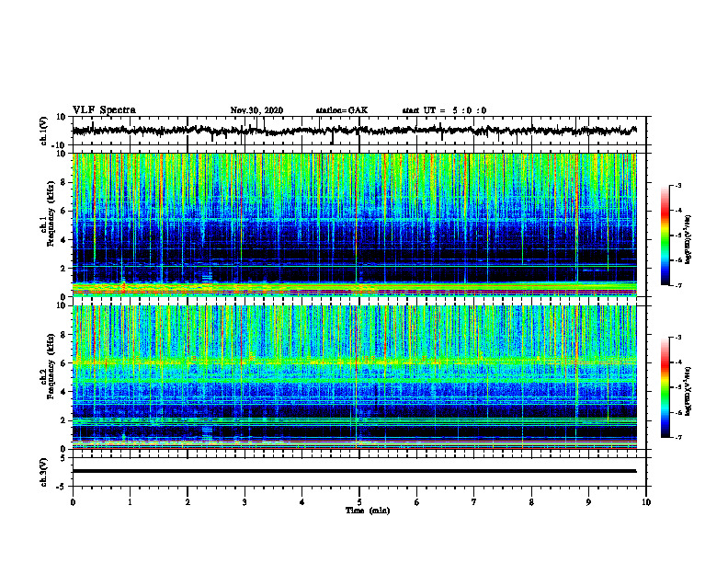Click the "VLF Spectra" plot title
Image resolution: width=728 pixels, height=563 pixels.
(x=104, y=110)
